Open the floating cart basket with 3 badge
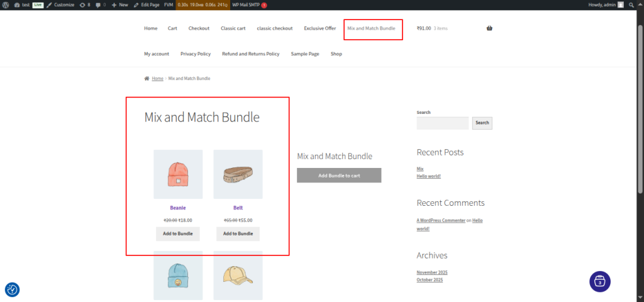644x302 pixels. pyautogui.click(x=599, y=281)
